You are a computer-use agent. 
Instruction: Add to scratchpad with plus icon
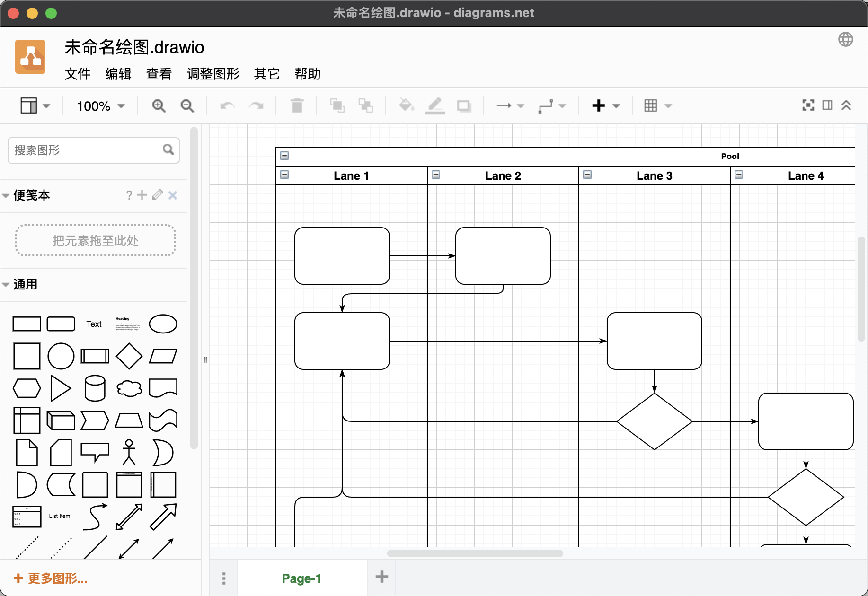(x=142, y=195)
